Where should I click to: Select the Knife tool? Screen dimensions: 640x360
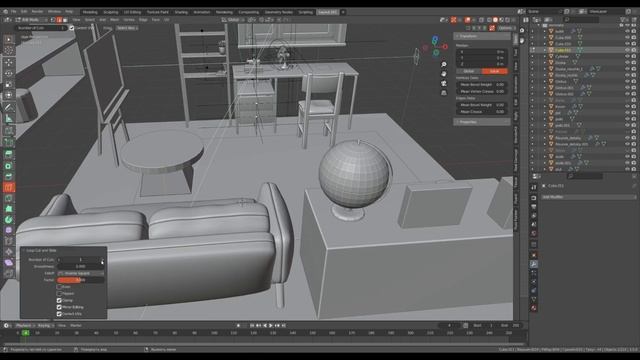click(9, 198)
